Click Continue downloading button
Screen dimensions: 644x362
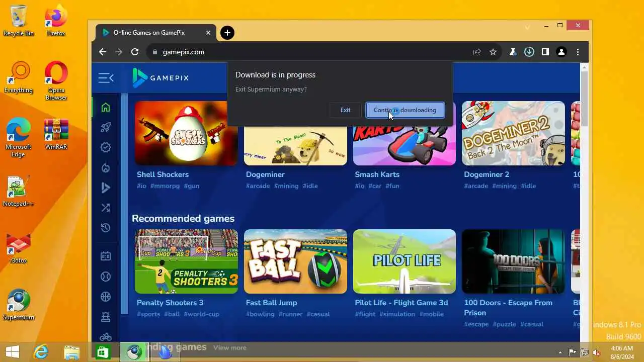(405, 110)
